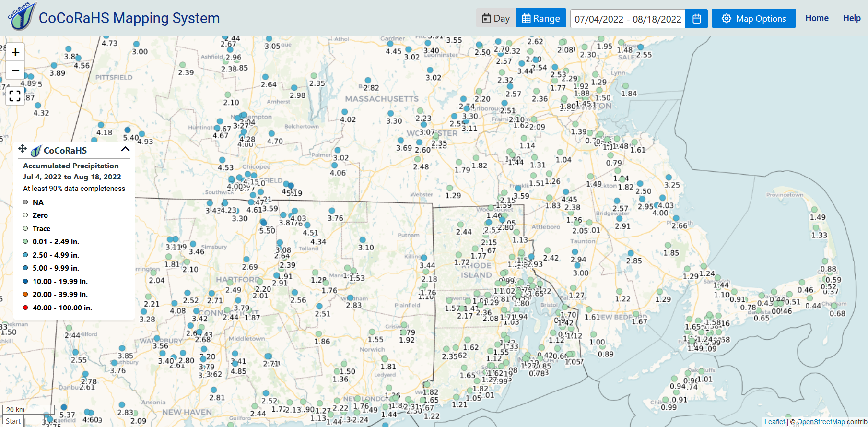Viewport: 868px width, 427px height.
Task: Switch to Day mode
Action: point(496,19)
